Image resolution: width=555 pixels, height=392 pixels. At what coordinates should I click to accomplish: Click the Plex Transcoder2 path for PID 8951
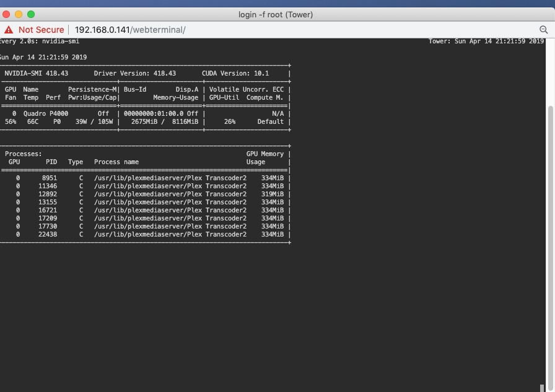pos(170,178)
